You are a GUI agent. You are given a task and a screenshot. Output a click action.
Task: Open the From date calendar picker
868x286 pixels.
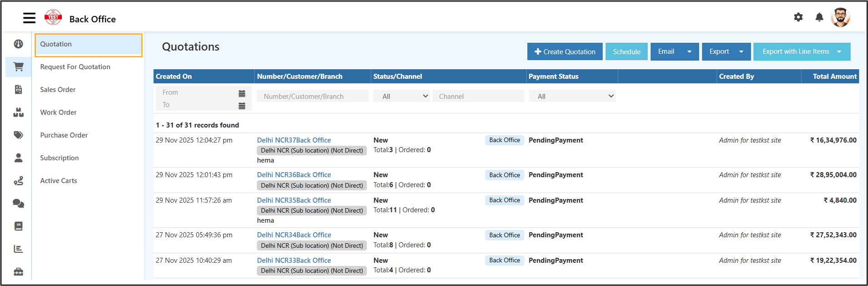[x=242, y=93]
